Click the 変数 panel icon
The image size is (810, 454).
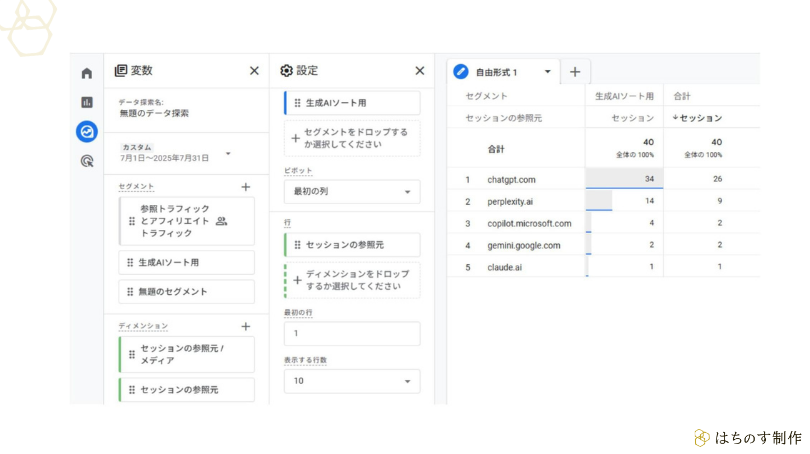[121, 71]
